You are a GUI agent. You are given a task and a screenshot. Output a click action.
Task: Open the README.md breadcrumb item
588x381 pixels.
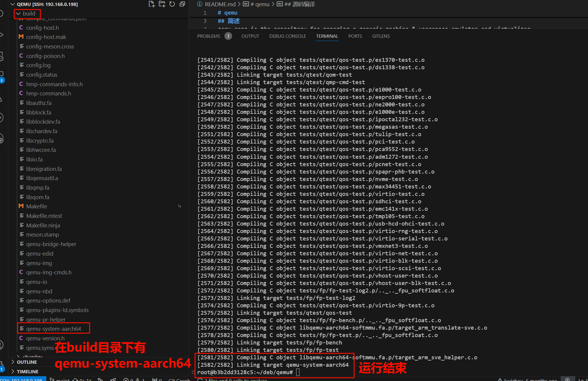[x=220, y=4]
